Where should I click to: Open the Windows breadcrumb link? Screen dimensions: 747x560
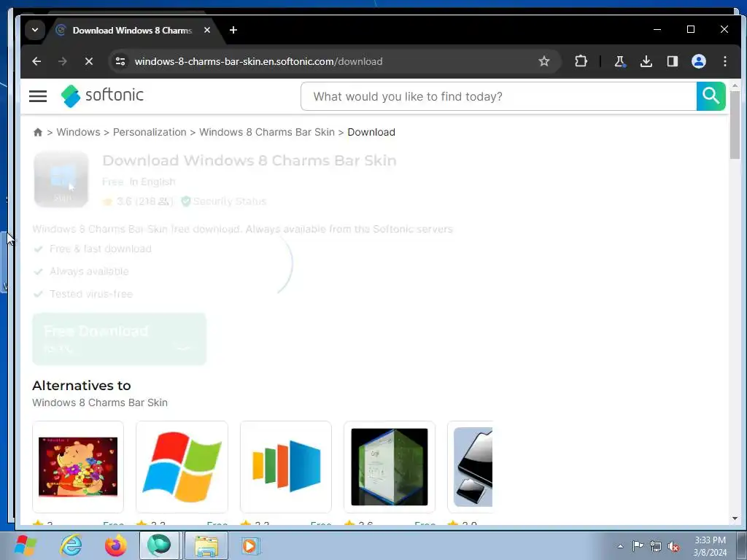pos(79,133)
